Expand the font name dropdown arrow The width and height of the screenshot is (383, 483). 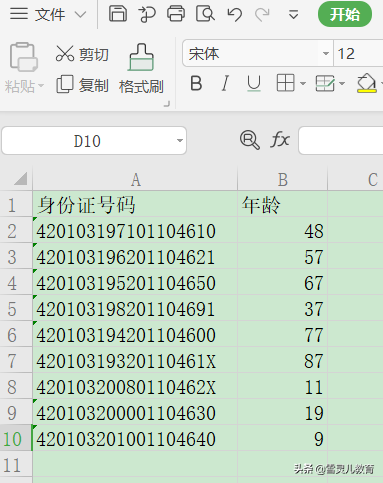(x=326, y=53)
